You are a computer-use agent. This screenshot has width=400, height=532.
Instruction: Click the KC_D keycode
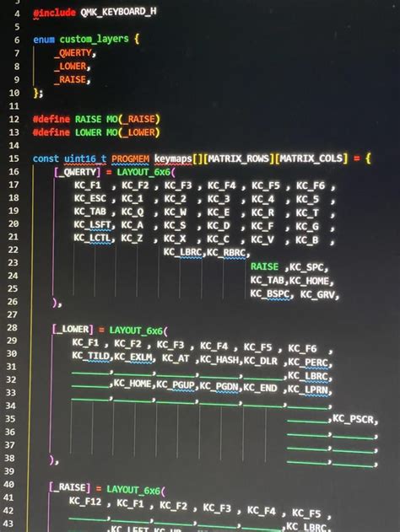[x=219, y=226]
